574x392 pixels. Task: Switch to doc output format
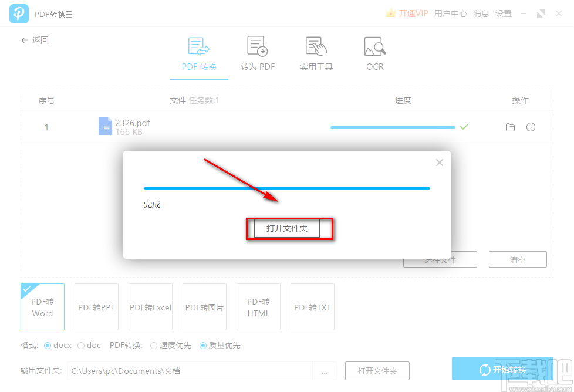pyautogui.click(x=82, y=345)
